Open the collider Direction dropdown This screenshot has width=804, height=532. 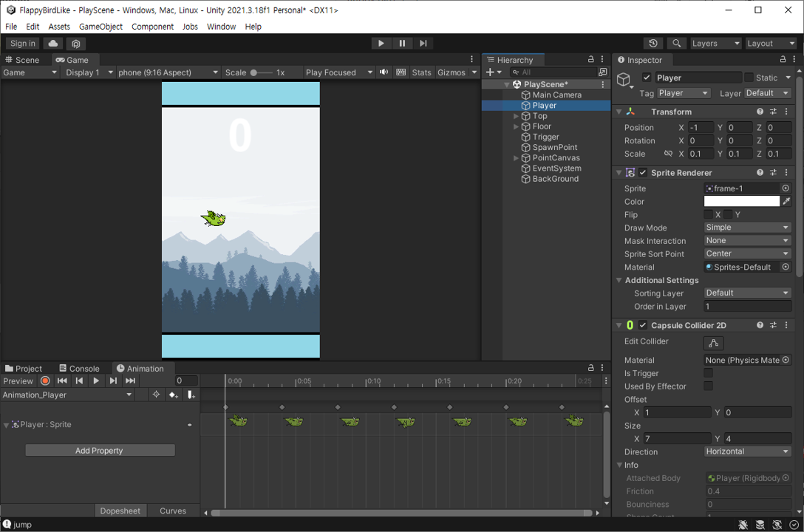pos(748,451)
